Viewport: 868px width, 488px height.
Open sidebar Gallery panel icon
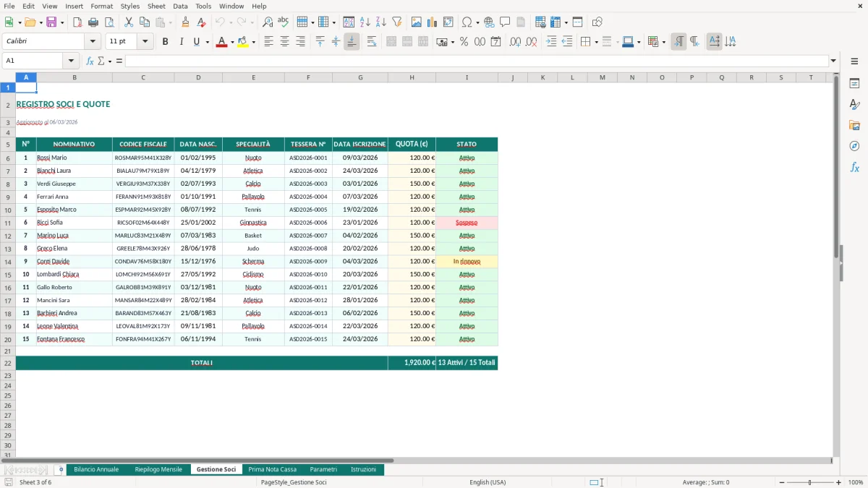click(x=854, y=125)
